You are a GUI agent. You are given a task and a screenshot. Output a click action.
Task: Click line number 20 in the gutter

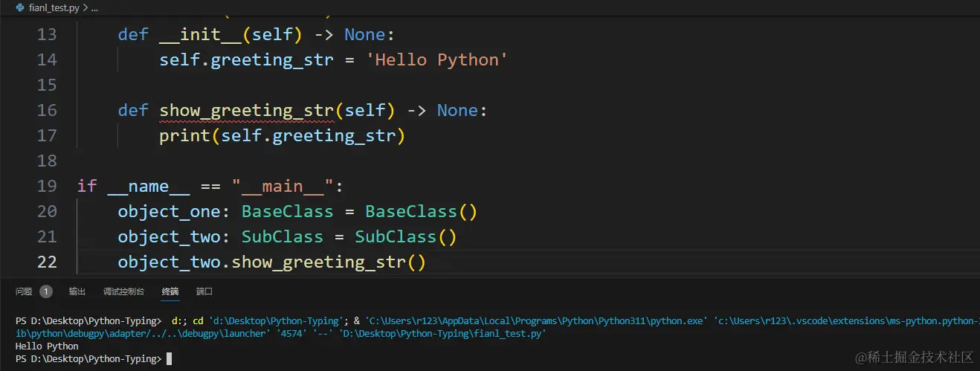[x=47, y=211]
